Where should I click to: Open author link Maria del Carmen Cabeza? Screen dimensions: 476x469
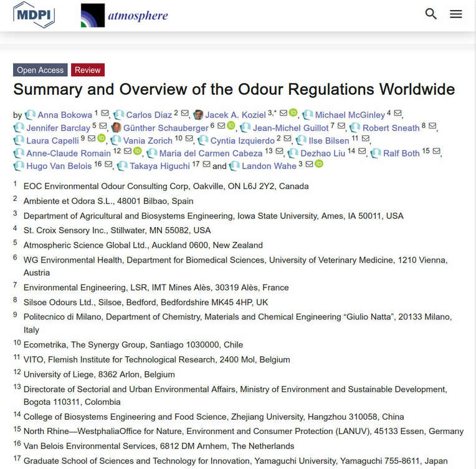coord(211,153)
